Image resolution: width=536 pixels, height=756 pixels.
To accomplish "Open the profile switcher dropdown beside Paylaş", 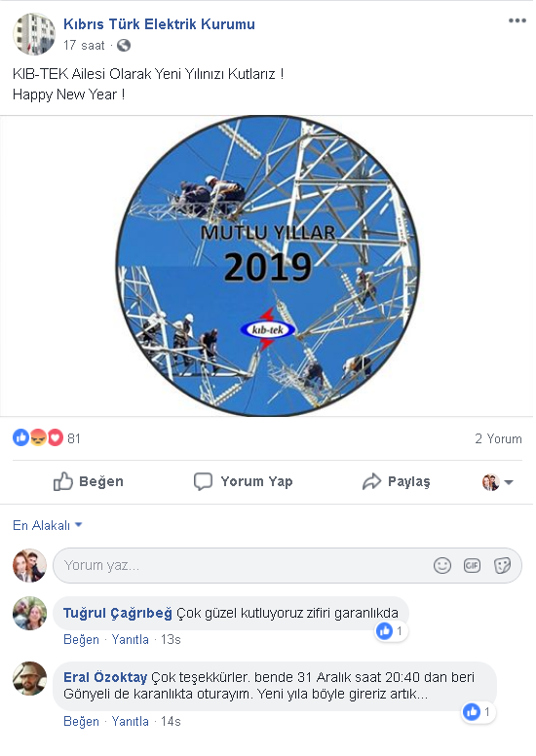I will 498,481.
